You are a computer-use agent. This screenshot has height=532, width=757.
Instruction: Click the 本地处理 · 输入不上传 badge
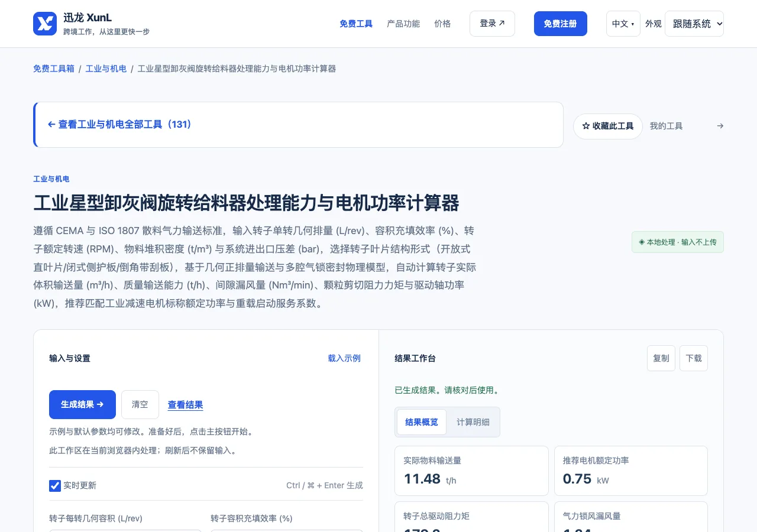[x=677, y=242]
